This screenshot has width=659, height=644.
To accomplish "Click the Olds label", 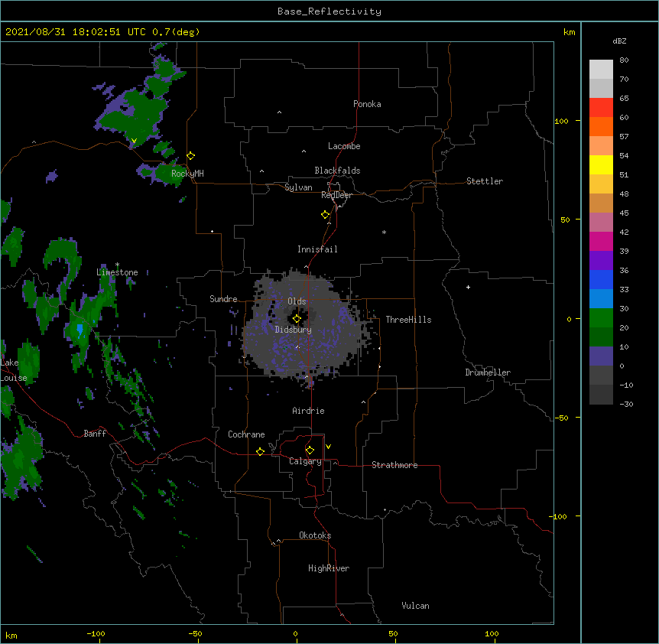I will [297, 301].
